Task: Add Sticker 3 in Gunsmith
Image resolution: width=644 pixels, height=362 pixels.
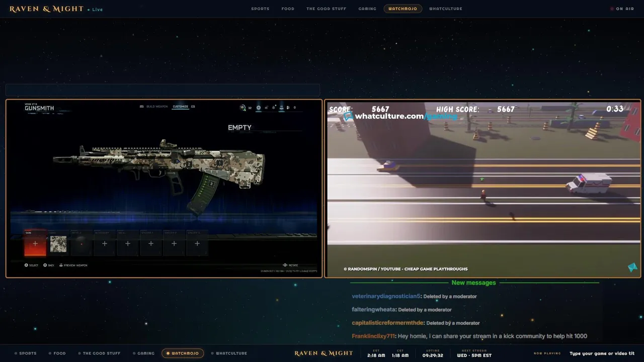Action: [x=197, y=243]
